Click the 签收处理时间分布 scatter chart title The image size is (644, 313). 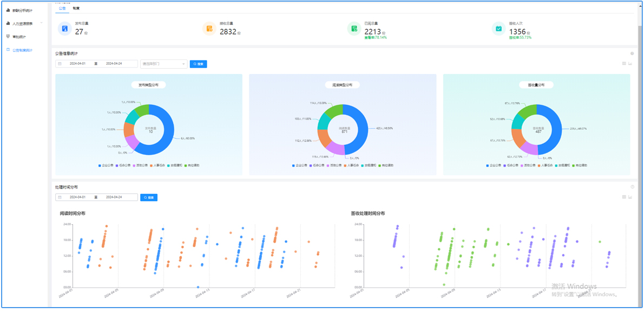coord(368,214)
